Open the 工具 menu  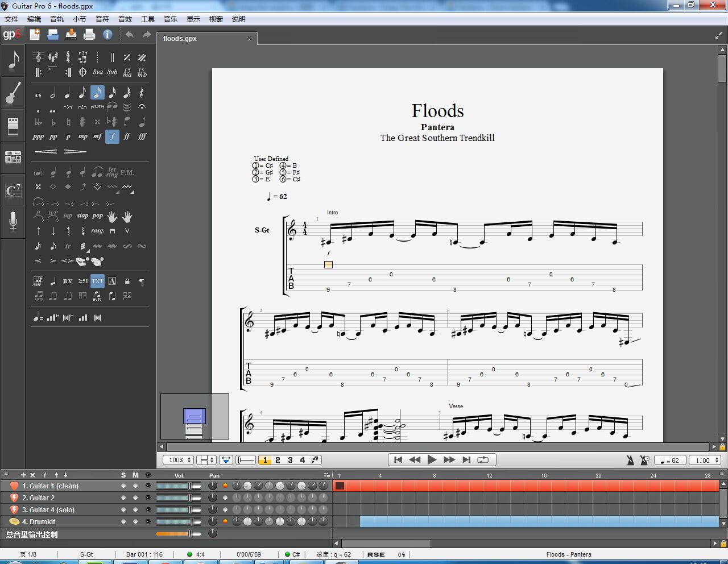pyautogui.click(x=148, y=19)
